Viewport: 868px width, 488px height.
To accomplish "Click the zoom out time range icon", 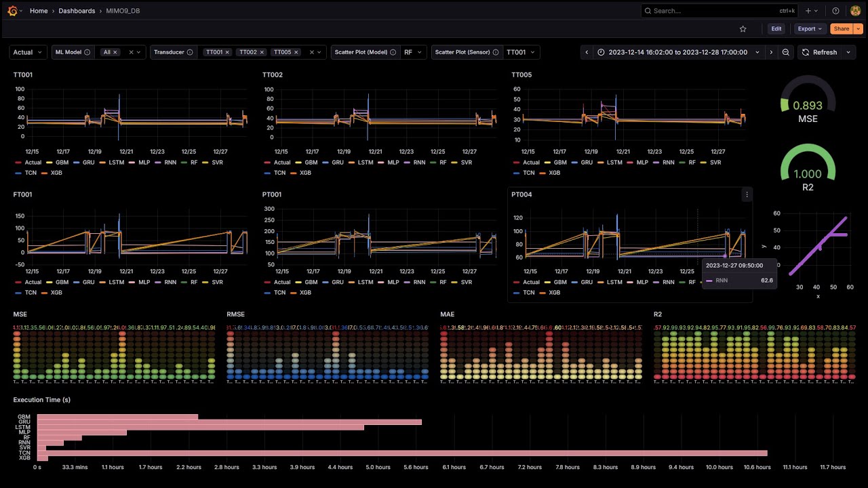I will click(786, 52).
